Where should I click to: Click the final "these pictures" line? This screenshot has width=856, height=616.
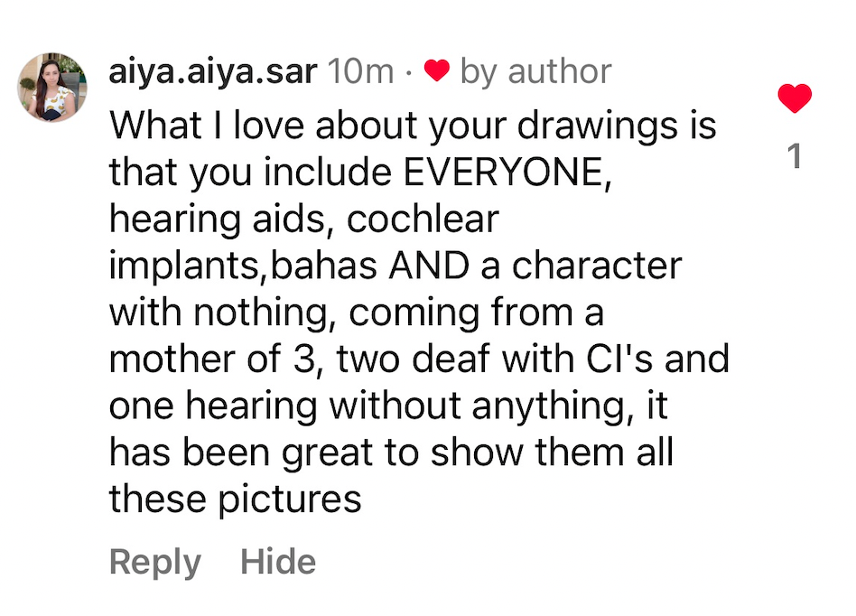coord(235,499)
